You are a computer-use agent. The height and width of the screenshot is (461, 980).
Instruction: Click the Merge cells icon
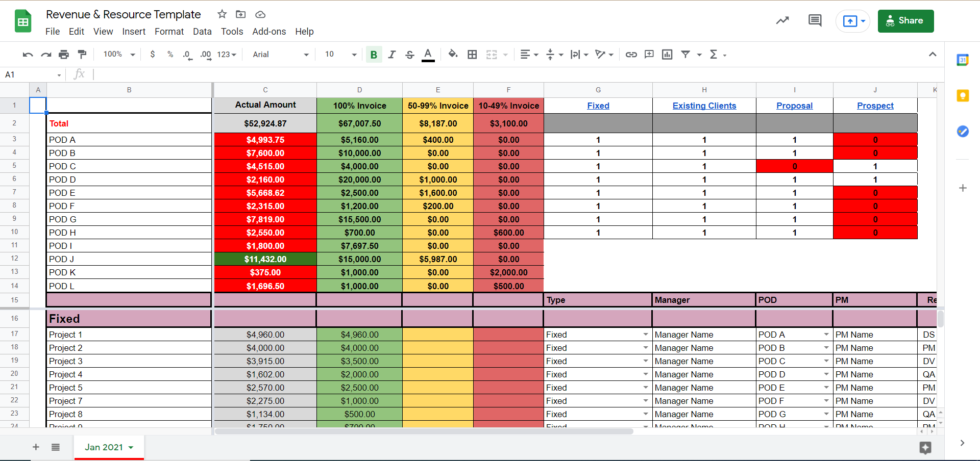click(x=492, y=55)
